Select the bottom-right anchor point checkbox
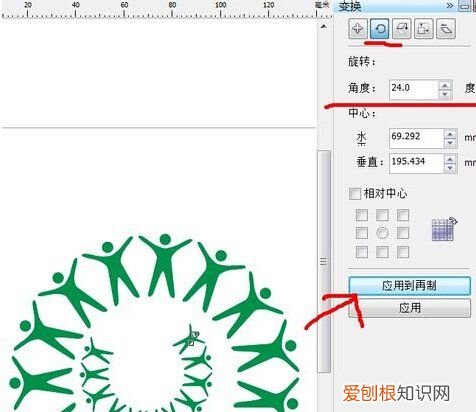 click(403, 252)
